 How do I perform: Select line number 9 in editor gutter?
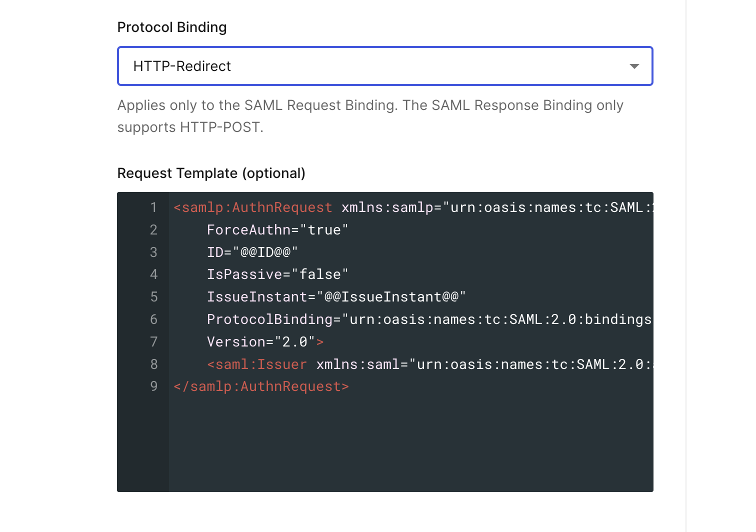coord(153,386)
